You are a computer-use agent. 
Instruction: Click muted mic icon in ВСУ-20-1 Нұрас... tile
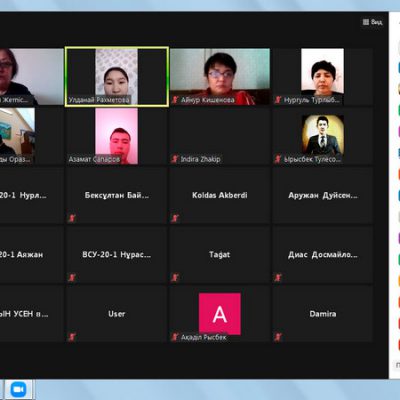point(72,277)
